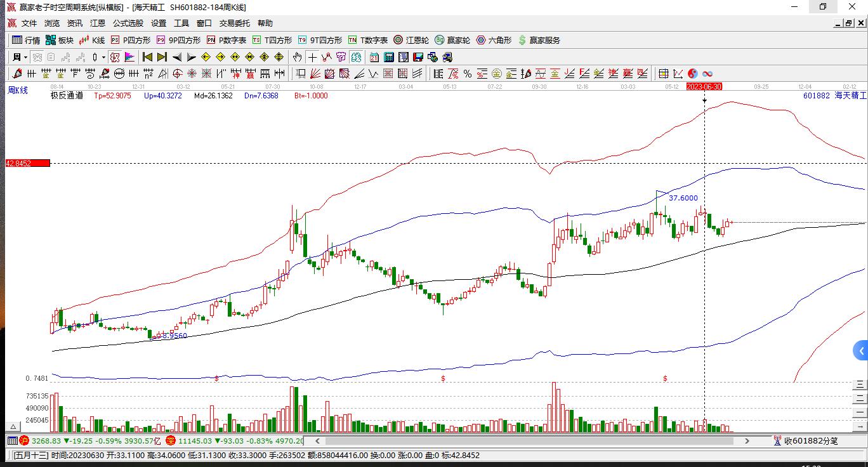This screenshot has height=467, width=868.
Task: Open the 公式选股 menu
Action: (x=128, y=23)
